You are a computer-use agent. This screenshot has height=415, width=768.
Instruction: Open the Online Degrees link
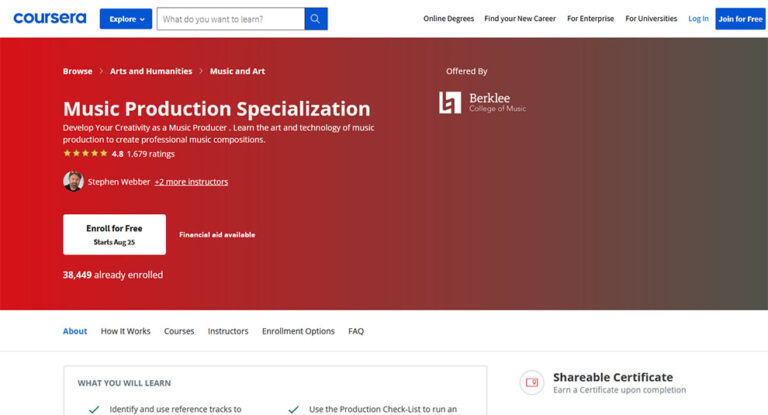448,19
